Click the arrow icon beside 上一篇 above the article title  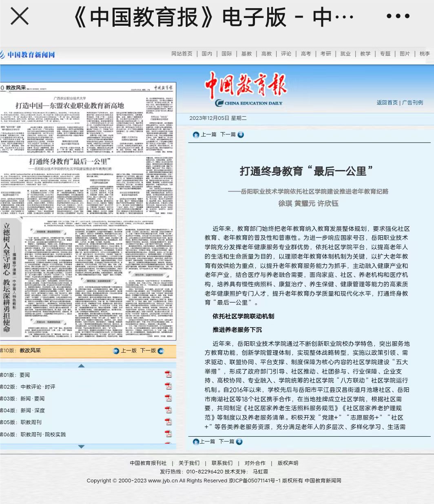pyautogui.click(x=196, y=135)
